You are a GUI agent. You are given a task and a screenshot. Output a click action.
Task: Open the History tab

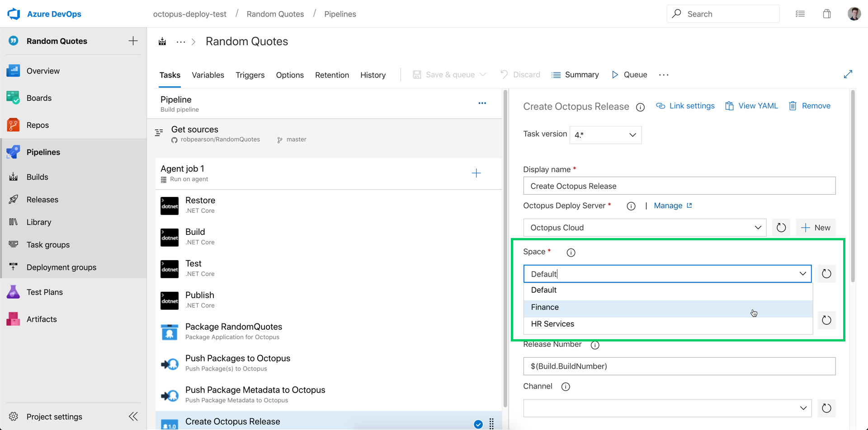tap(373, 75)
